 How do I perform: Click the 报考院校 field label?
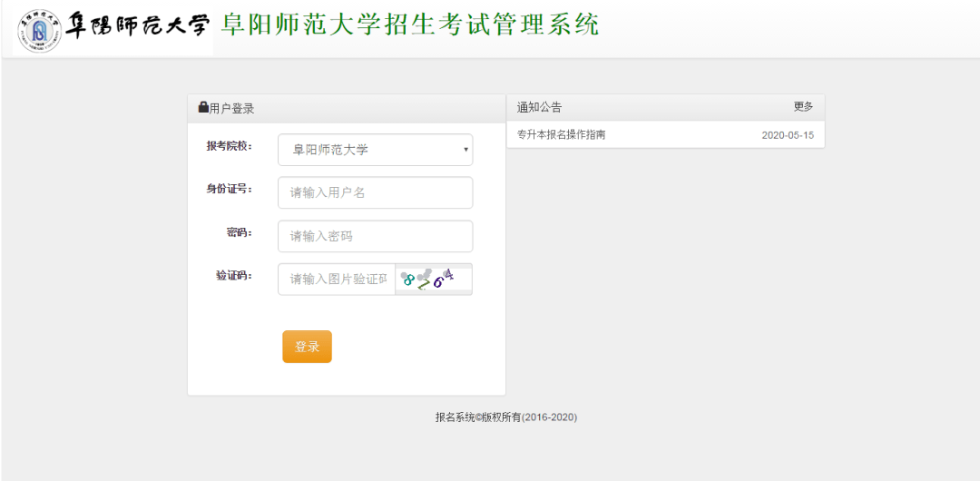(x=230, y=146)
